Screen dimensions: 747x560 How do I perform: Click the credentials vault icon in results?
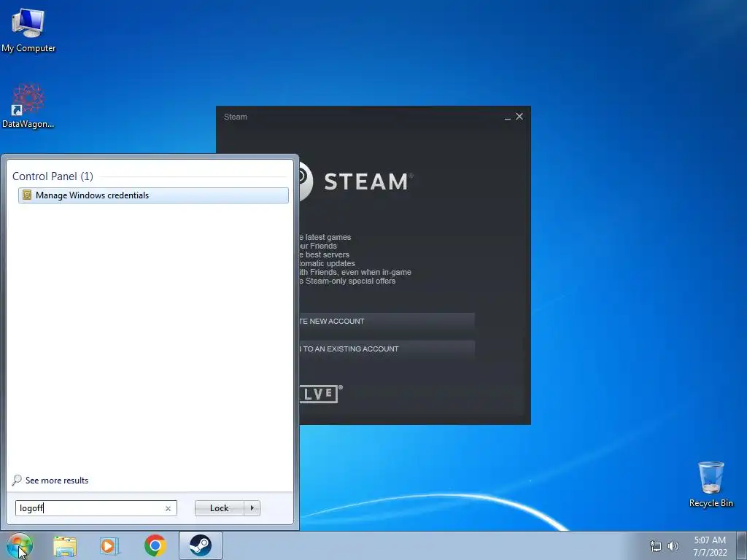27,195
